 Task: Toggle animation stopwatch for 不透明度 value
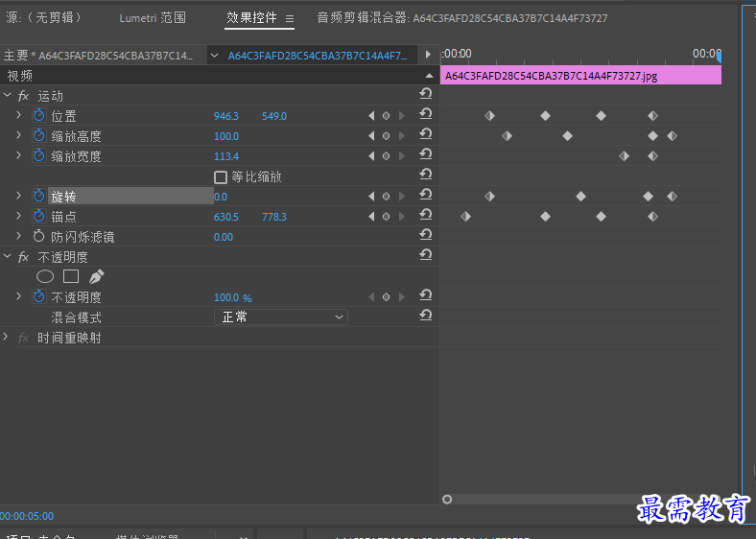39,297
